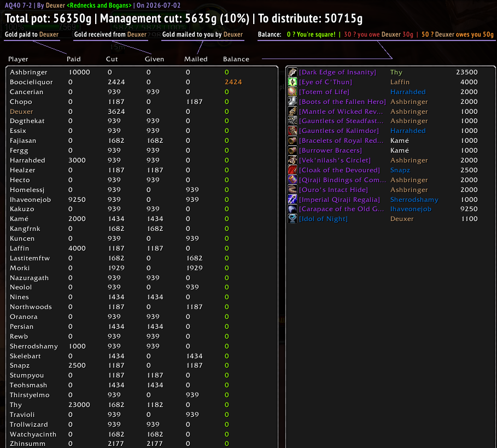
Task: Click the Idol of Night item icon
Action: click(293, 219)
